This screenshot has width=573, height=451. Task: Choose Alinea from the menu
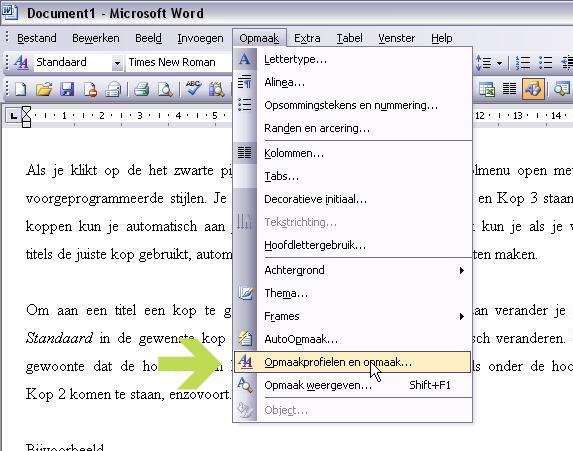pos(353,82)
